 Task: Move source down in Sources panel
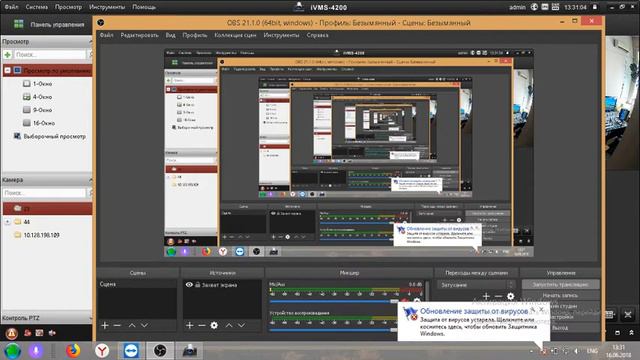[242, 325]
